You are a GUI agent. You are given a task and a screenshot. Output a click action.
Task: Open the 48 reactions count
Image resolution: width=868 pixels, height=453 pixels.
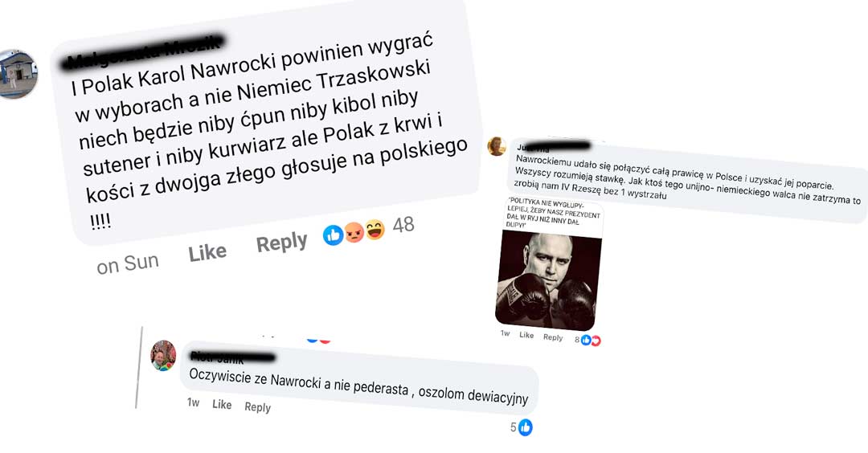click(x=403, y=225)
